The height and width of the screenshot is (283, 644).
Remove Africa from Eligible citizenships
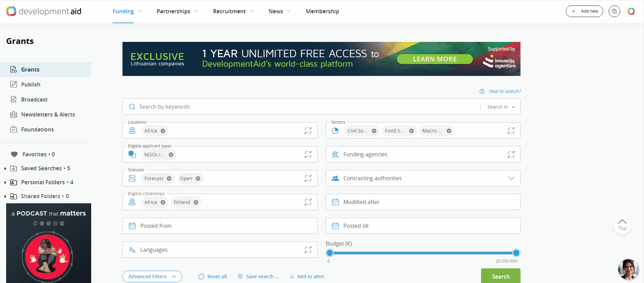(x=163, y=202)
